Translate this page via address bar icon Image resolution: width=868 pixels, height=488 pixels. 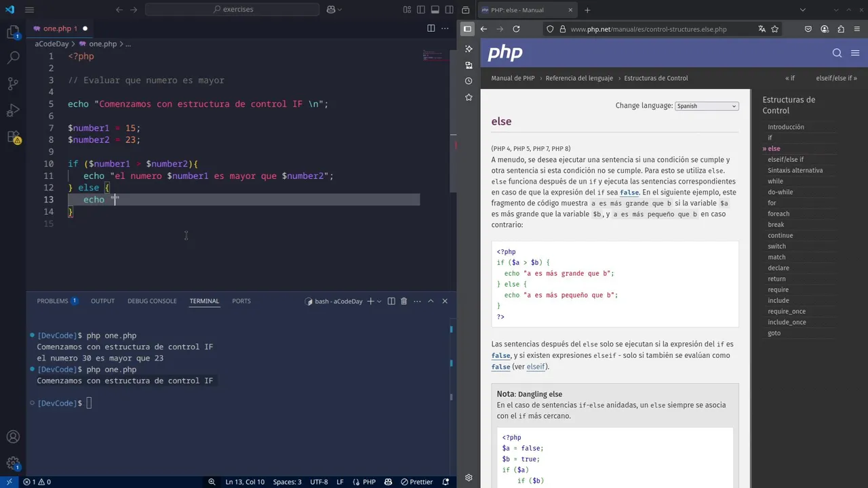(x=762, y=29)
